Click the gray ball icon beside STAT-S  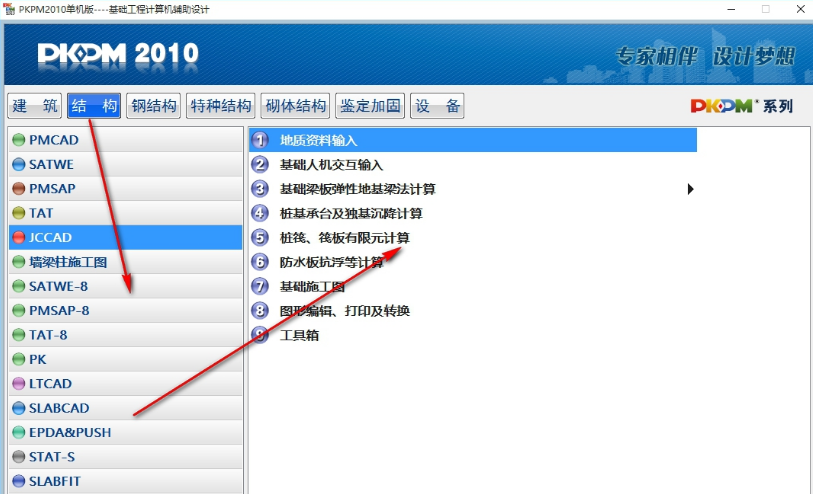pos(19,457)
